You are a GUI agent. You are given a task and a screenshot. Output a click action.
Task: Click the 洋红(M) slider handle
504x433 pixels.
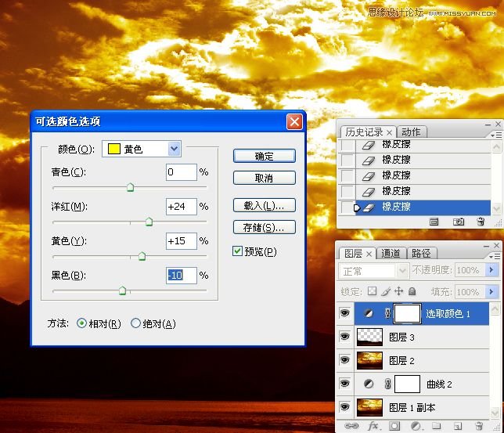[x=149, y=222]
